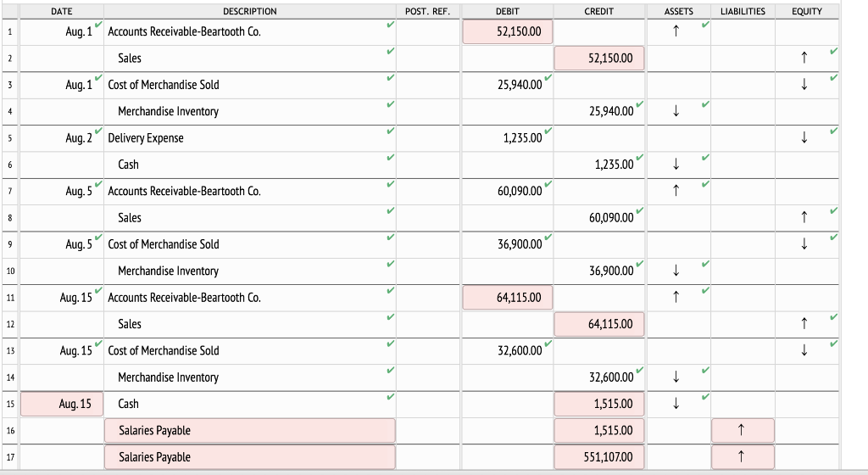Click the ASSETS column header

pos(679,11)
